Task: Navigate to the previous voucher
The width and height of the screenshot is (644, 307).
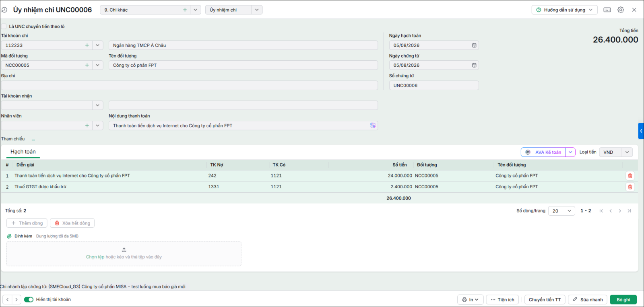Action: point(7,299)
